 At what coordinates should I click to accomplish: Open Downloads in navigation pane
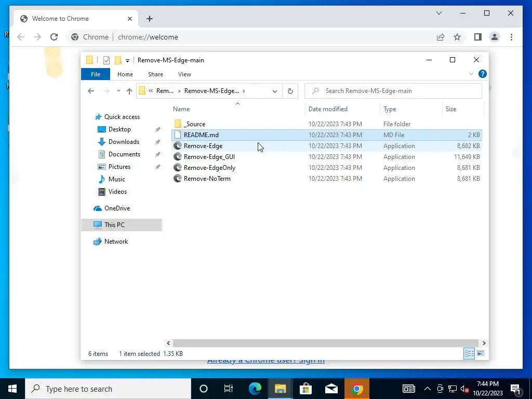124,142
